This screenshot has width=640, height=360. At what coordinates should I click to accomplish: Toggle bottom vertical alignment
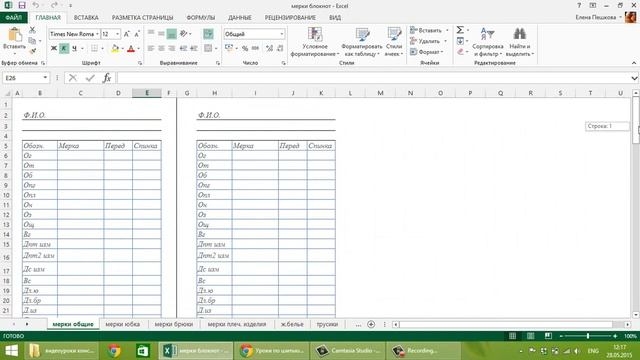(x=171, y=34)
